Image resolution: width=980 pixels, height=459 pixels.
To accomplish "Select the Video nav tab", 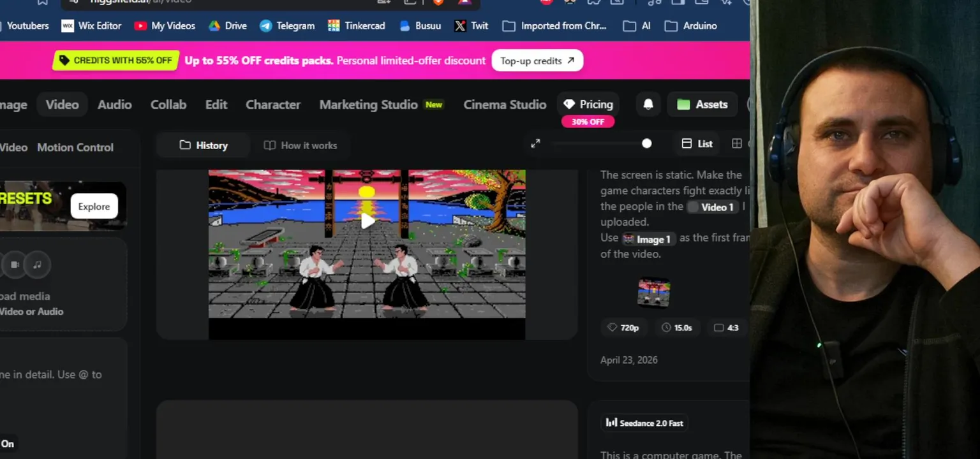I will pos(62,105).
